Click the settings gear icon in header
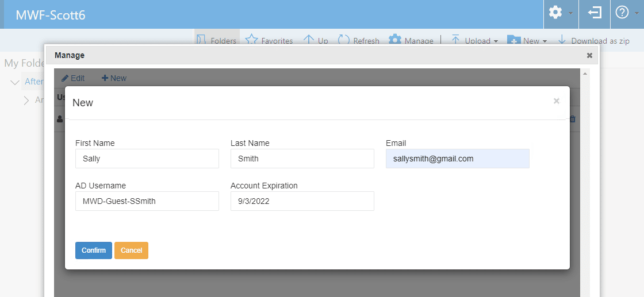Image resolution: width=644 pixels, height=297 pixels. (x=555, y=13)
